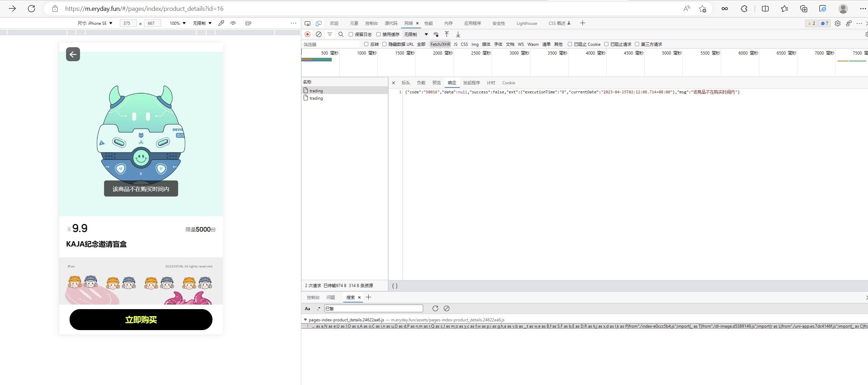This screenshot has height=385, width=868.
Task: Switch to the 元素 tab
Action: tap(354, 23)
